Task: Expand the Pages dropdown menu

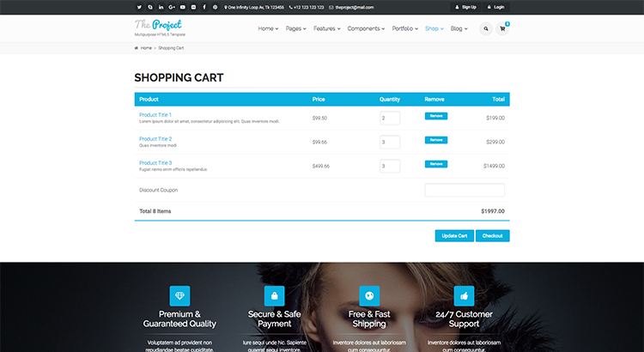Action: pos(296,28)
